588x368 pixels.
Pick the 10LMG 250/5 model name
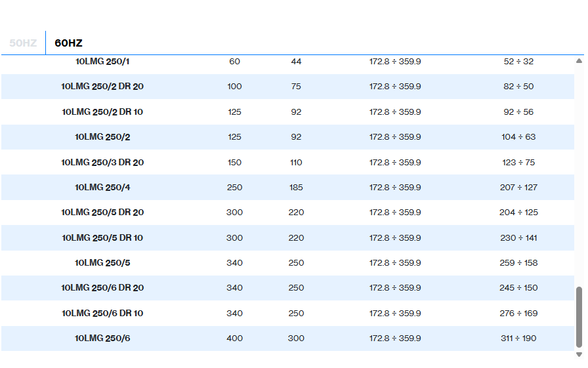coord(102,263)
